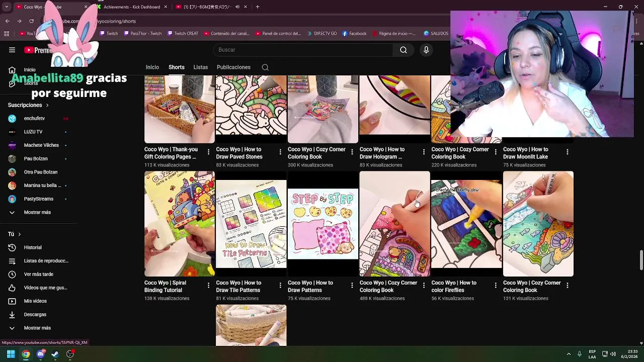The width and height of the screenshot is (644, 362).
Task: Open options for How to Draw Hologram short
Action: pos(424,152)
